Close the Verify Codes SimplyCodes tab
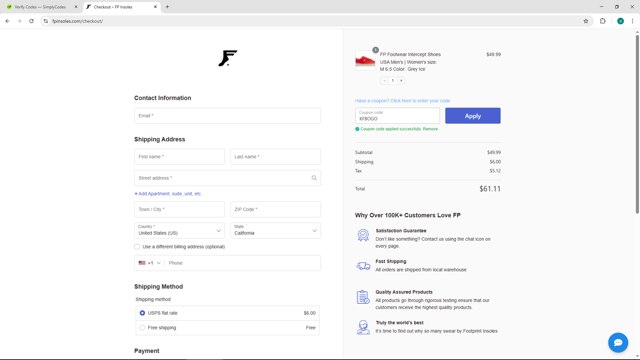640x360 pixels. [x=76, y=7]
